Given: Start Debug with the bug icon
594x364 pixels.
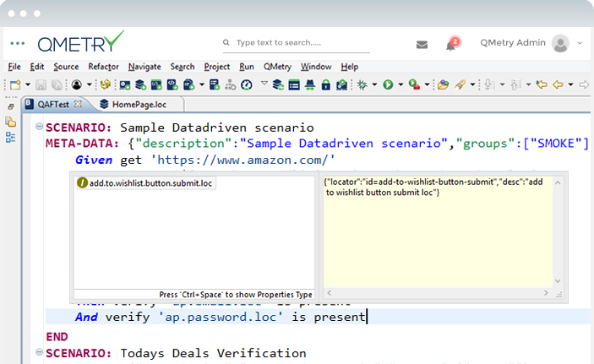Looking at the screenshot, I should click(x=362, y=84).
